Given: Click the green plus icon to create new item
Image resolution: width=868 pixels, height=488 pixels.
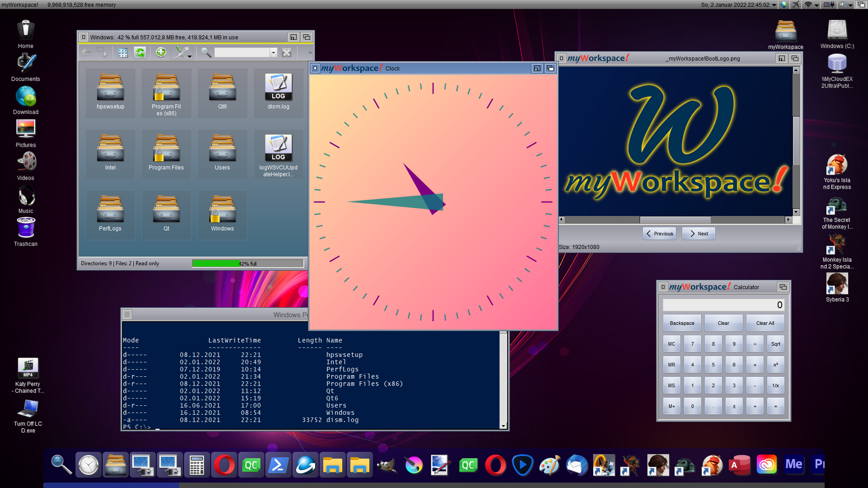Looking at the screenshot, I should 161,52.
